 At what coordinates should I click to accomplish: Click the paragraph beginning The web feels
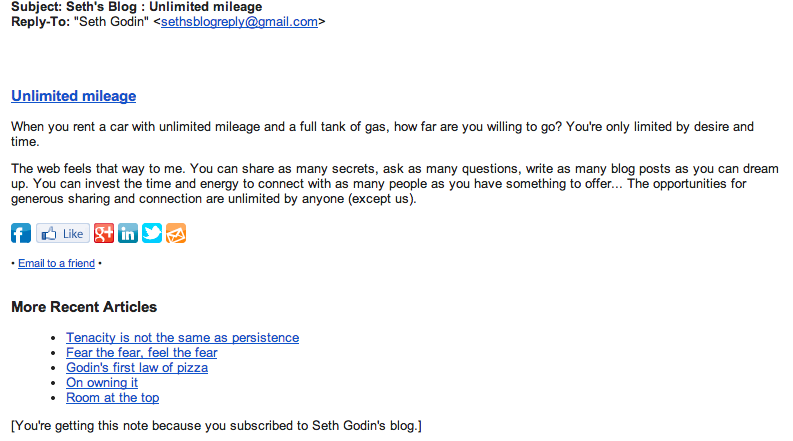click(x=395, y=184)
